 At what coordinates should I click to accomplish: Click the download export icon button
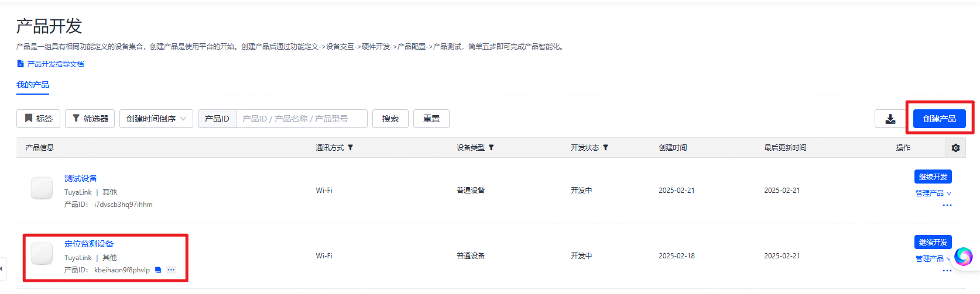click(890, 119)
